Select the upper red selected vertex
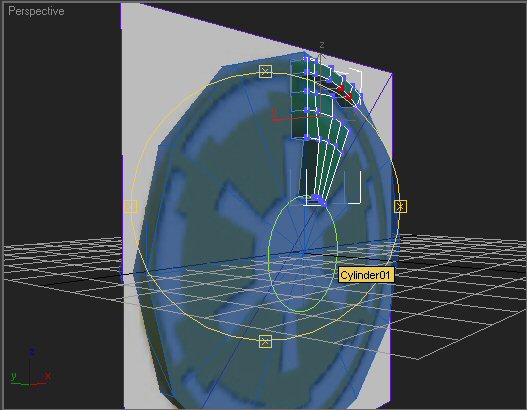Viewport: 527px width, 410px height. pos(341,88)
